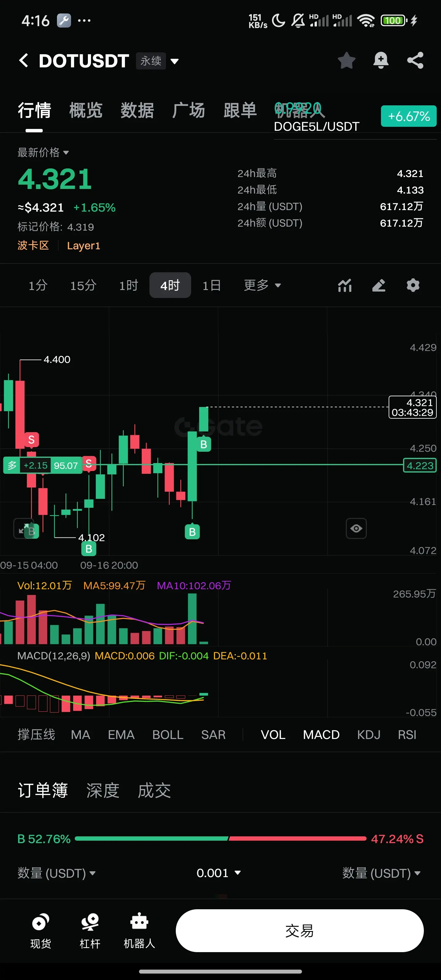Open Spot (现货) trading icon
The image size is (441, 980).
tap(41, 930)
